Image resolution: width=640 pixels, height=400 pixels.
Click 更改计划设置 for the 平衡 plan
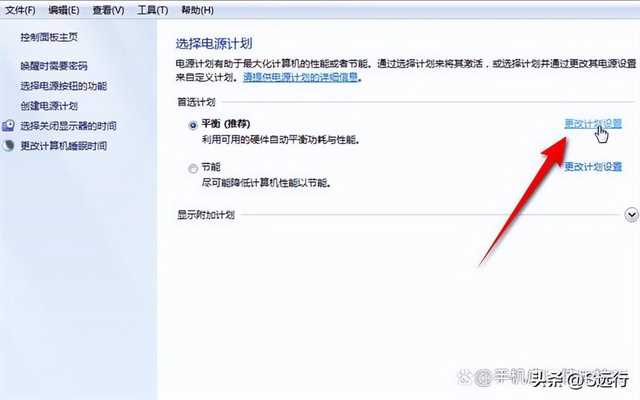click(593, 124)
